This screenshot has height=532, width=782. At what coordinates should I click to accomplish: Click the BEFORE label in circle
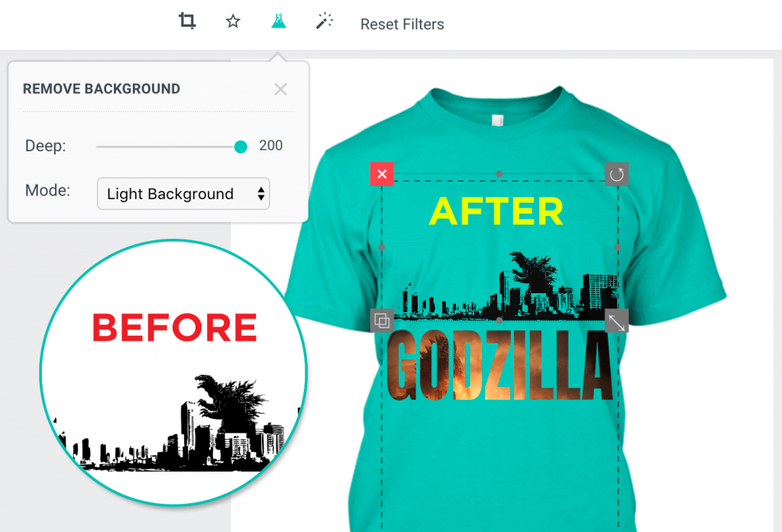(175, 327)
